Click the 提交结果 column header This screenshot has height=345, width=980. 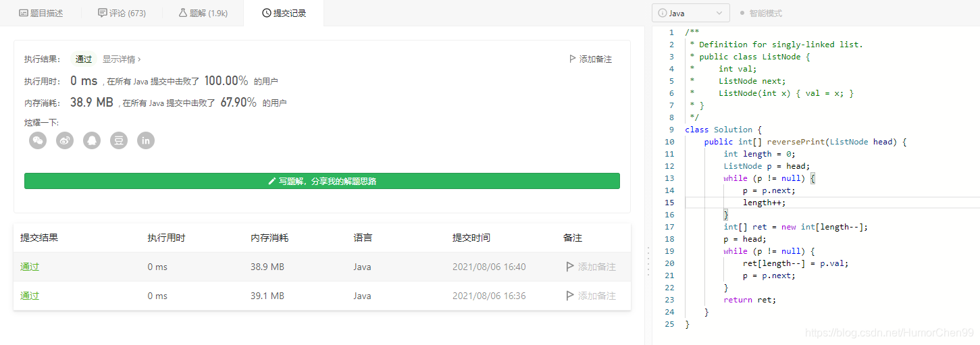(x=39, y=238)
